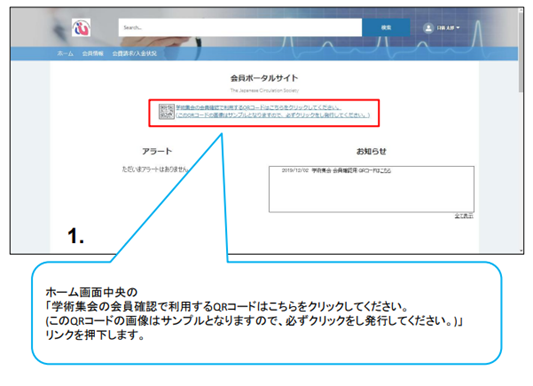Click the blue 検索 search button
Viewport: 533px width, 386px height.
coord(386,28)
